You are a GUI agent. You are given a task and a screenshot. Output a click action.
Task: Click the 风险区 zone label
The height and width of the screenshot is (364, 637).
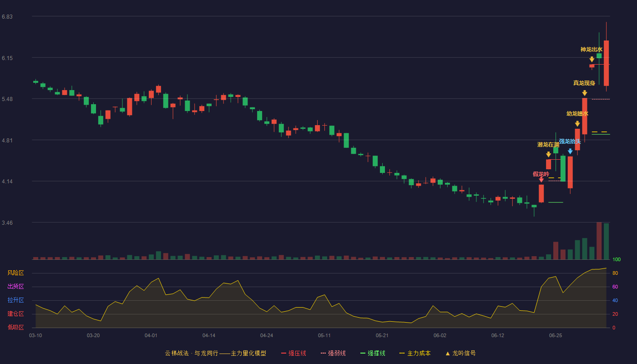coord(15,273)
